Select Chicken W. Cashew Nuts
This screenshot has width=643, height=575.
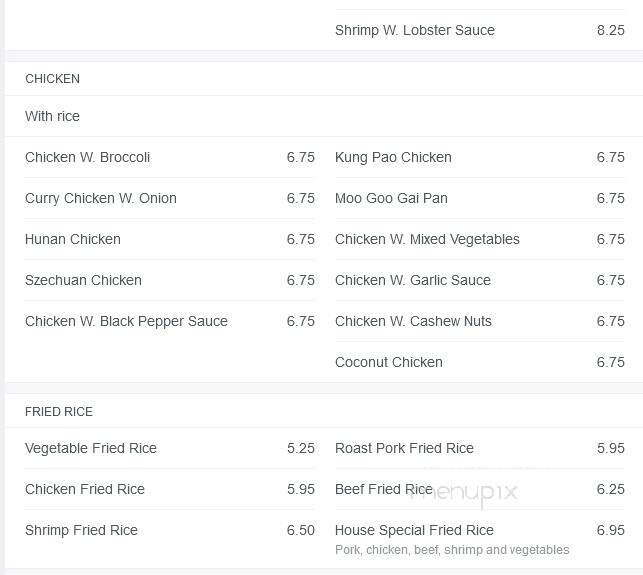coord(413,321)
